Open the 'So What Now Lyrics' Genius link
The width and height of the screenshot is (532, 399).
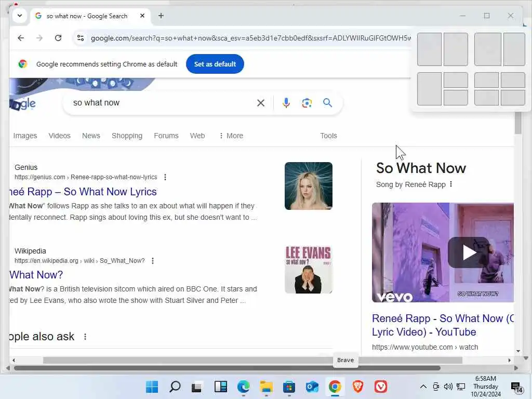(83, 192)
